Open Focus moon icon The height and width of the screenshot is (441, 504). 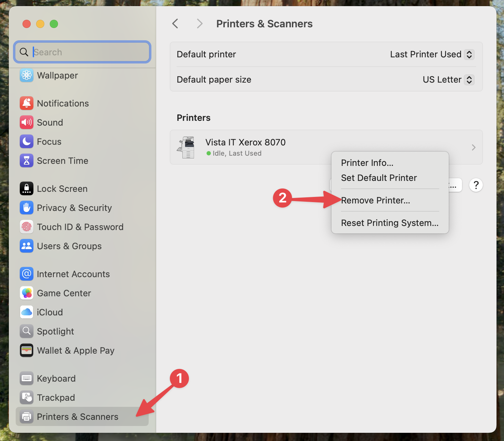(x=27, y=142)
